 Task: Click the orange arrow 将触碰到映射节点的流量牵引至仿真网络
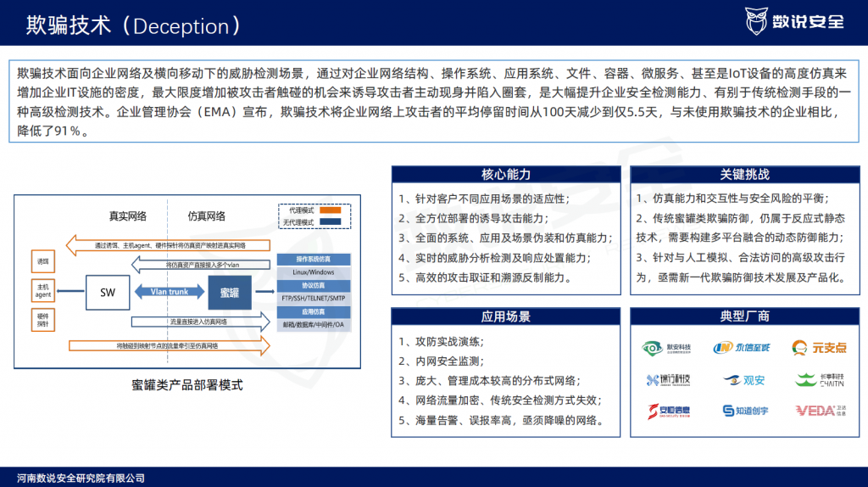point(170,345)
